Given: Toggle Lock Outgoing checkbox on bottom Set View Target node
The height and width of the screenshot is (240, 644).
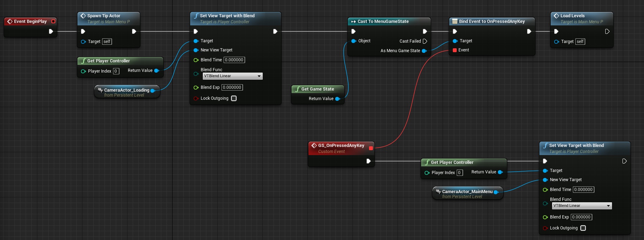Looking at the screenshot, I should (583, 228).
